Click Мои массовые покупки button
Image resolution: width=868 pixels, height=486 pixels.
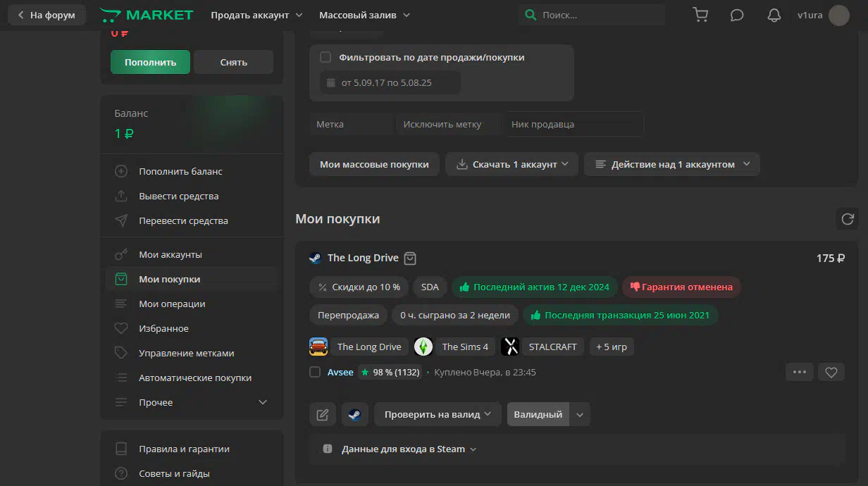(x=374, y=164)
